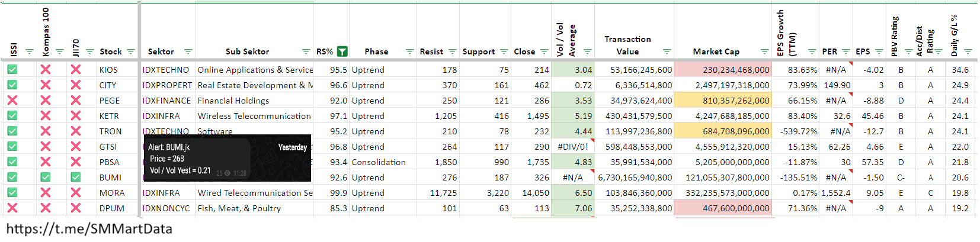Expand the Close column filter dropdown
This screenshot has width=980, height=242.
click(544, 52)
